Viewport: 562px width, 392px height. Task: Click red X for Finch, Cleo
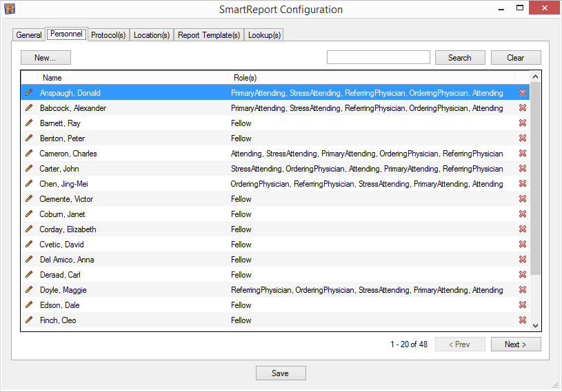522,320
